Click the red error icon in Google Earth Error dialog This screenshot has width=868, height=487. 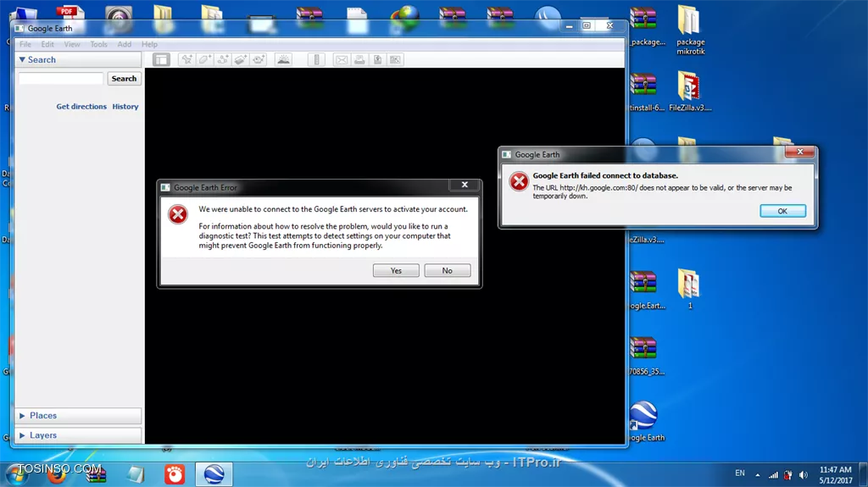pos(178,214)
